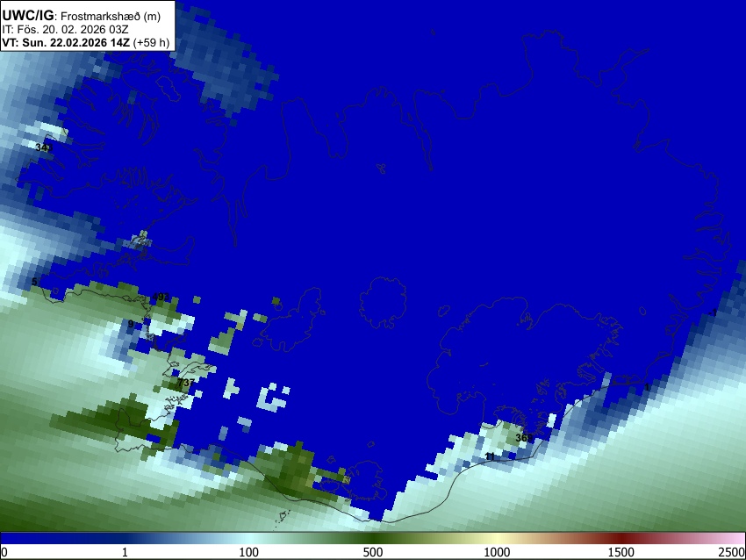The image size is (746, 560).
Task: Click the '9' value below 492
Action: (131, 324)
